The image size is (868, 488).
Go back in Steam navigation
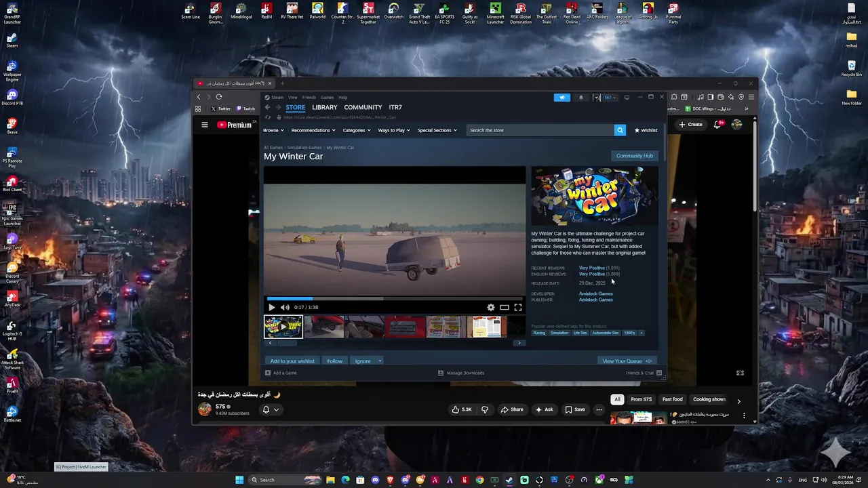(267, 107)
